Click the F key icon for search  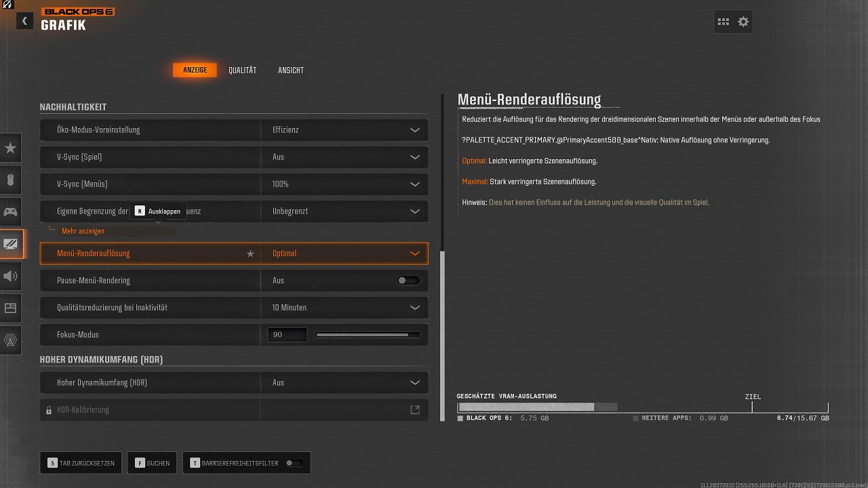140,463
